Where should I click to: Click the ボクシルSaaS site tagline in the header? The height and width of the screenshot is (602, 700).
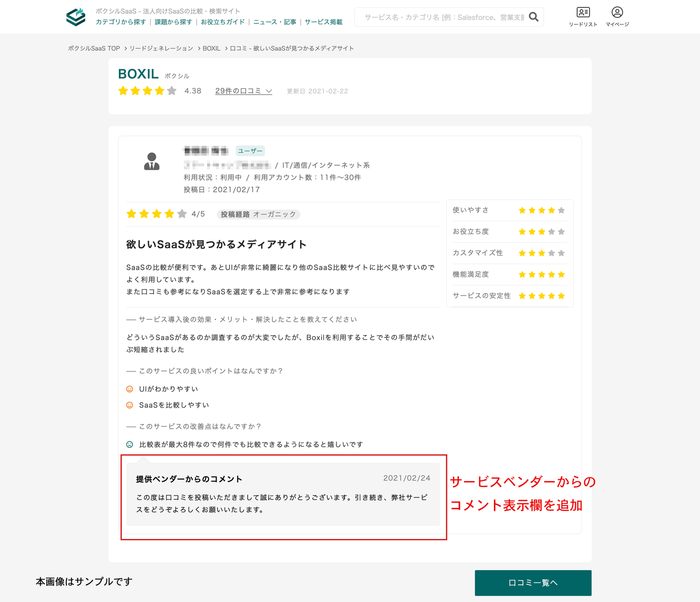pos(168,11)
